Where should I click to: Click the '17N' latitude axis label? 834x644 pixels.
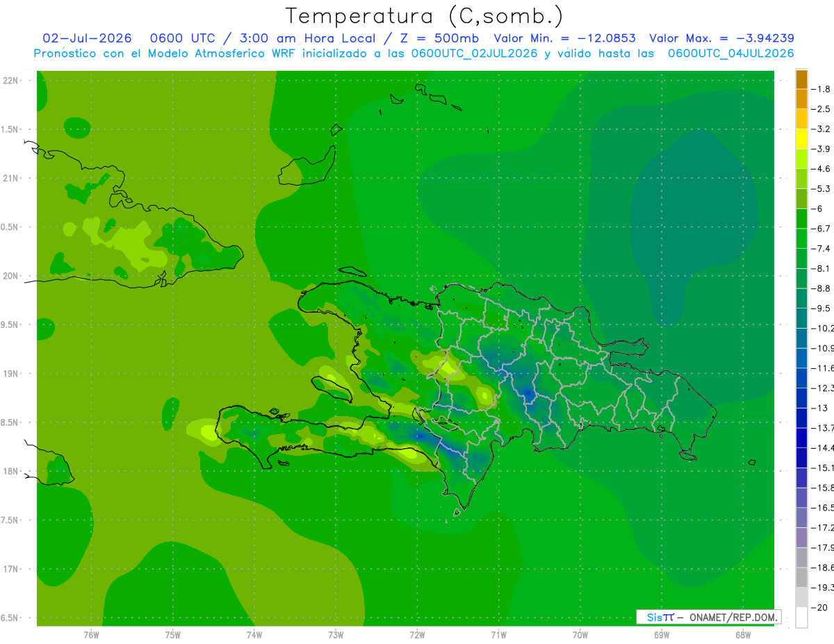pyautogui.click(x=11, y=569)
